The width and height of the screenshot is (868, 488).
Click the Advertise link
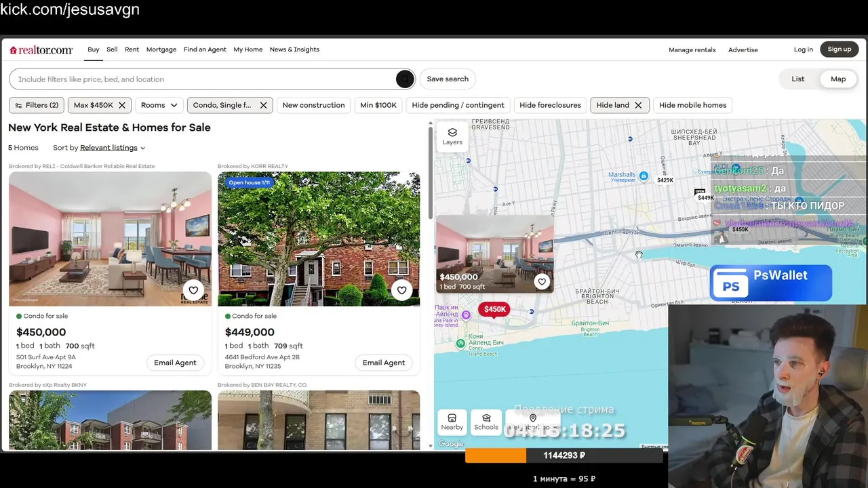pos(743,49)
